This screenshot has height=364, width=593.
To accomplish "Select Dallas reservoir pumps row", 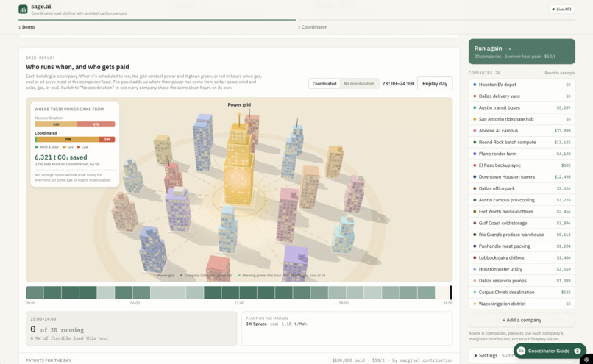I will point(522,280).
